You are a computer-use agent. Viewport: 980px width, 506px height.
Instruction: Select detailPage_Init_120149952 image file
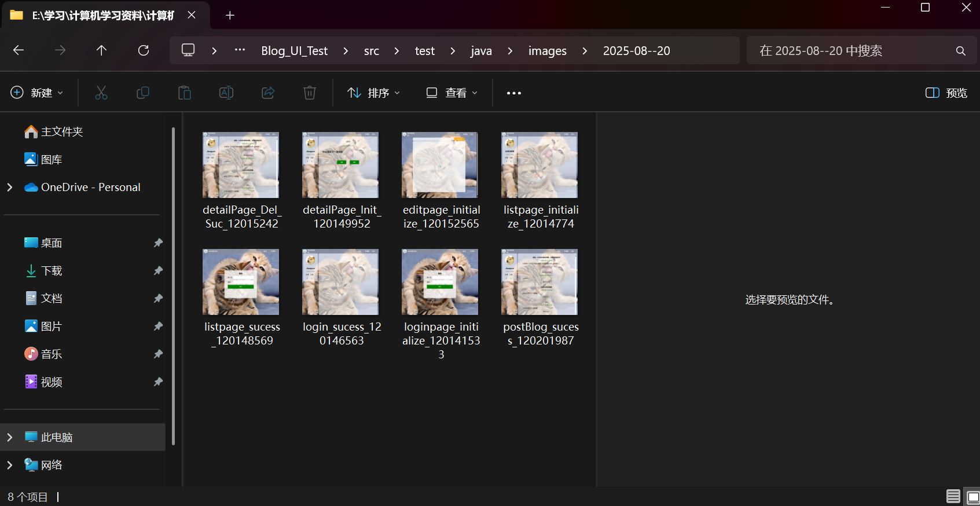[341, 181]
